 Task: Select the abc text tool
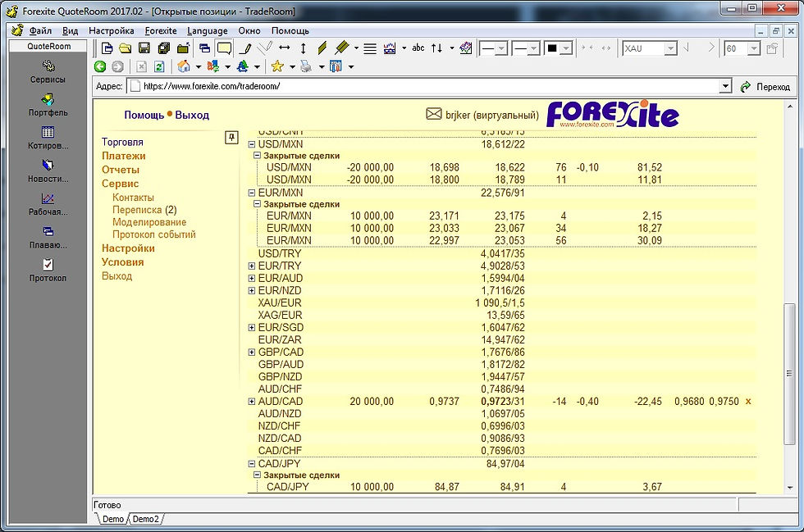418,48
